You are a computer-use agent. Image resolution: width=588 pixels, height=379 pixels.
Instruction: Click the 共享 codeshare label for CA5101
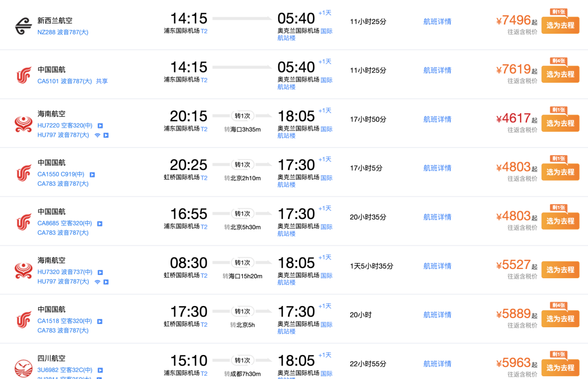(102, 81)
